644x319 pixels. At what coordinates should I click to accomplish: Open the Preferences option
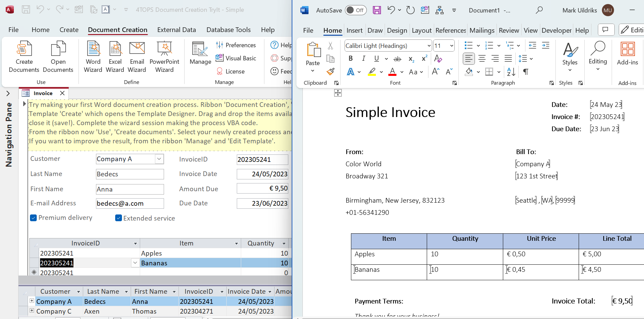click(x=236, y=45)
